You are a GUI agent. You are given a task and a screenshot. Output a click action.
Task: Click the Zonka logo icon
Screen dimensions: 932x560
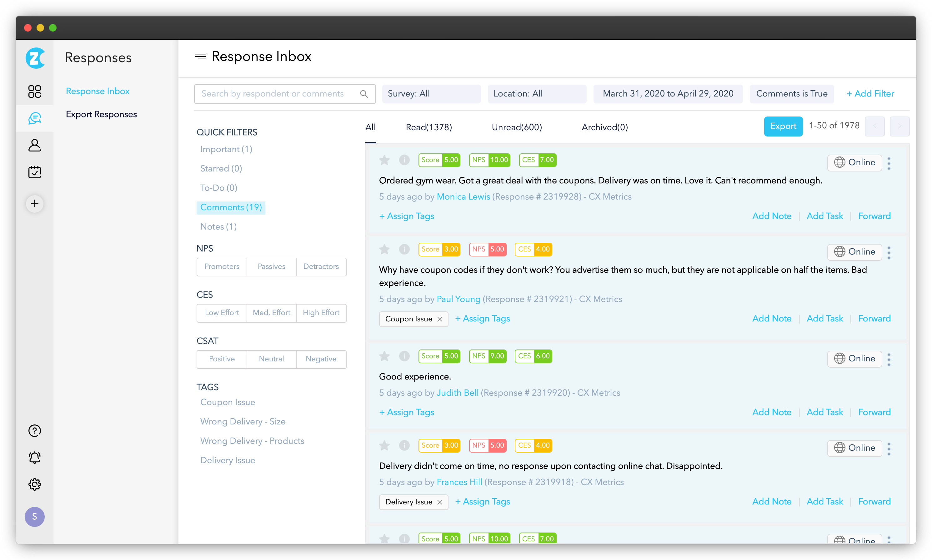click(x=35, y=58)
